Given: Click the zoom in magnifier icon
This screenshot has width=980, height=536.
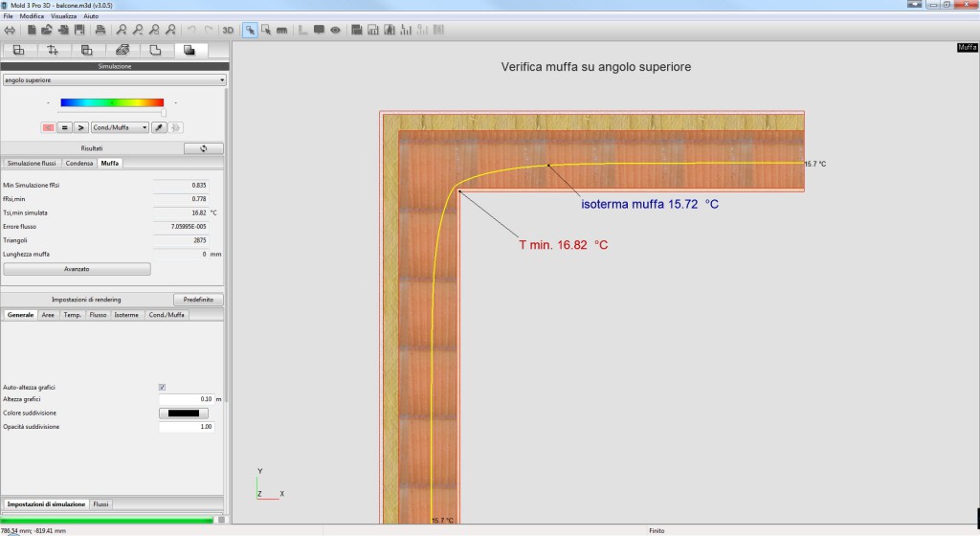Looking at the screenshot, I should pos(122,30).
